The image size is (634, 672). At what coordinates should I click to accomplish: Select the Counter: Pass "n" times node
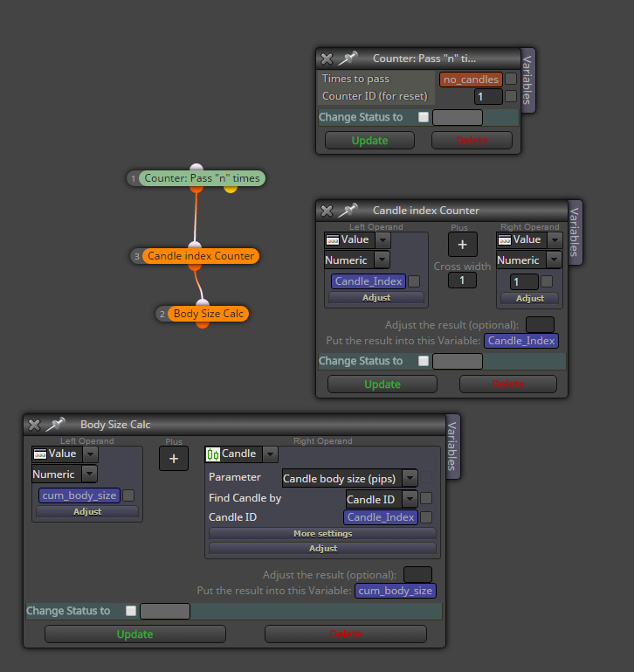click(202, 178)
